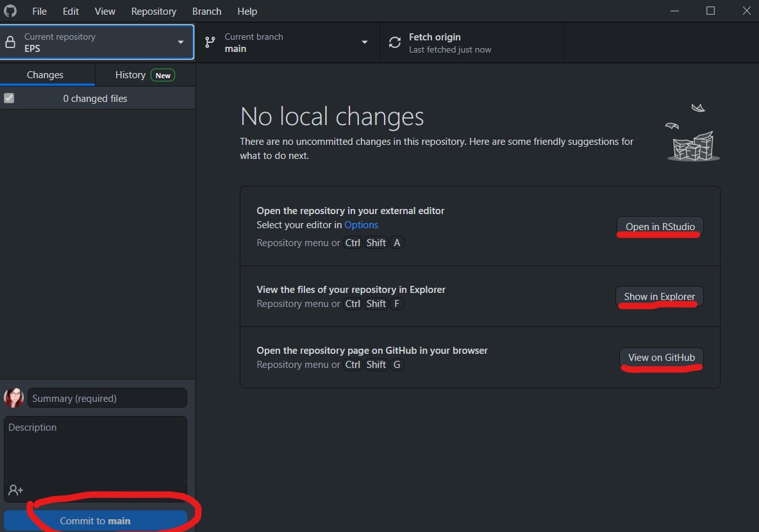Expand the Current repository EPS dropdown
Screen dimensions: 759x532
(97, 42)
